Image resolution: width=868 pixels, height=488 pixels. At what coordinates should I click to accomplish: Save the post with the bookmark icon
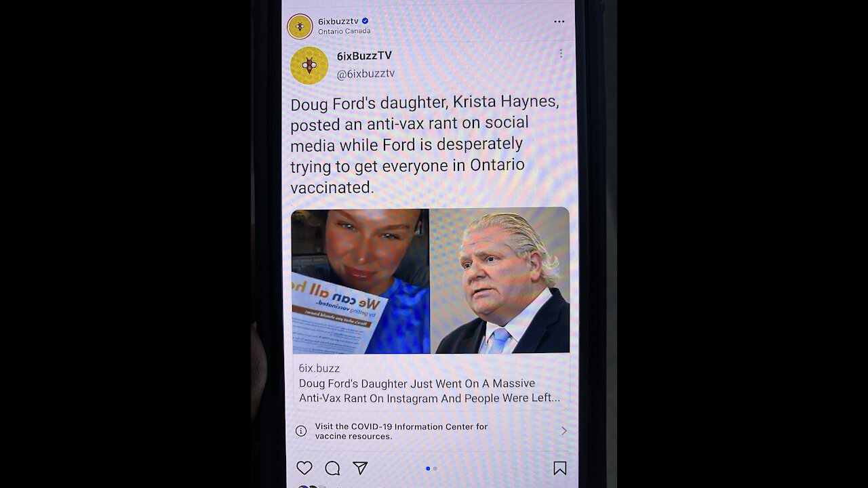pos(559,468)
